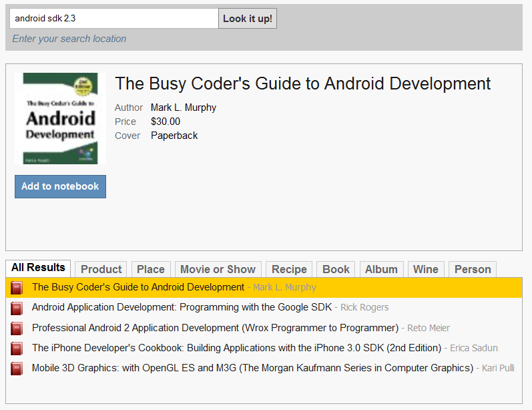532x410 pixels.
Task: Select the All Results tab
Action: 38,268
